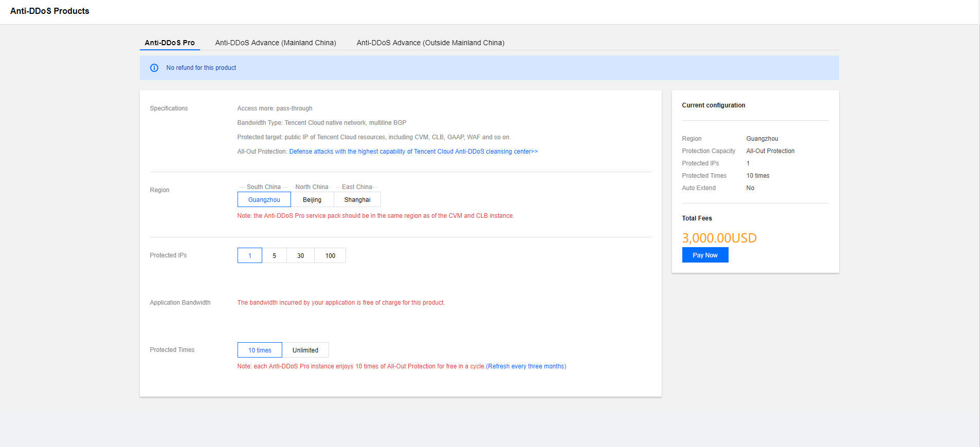Screen dimensions: 980x447
Task: Click the Current configuration heading
Action: tap(714, 105)
